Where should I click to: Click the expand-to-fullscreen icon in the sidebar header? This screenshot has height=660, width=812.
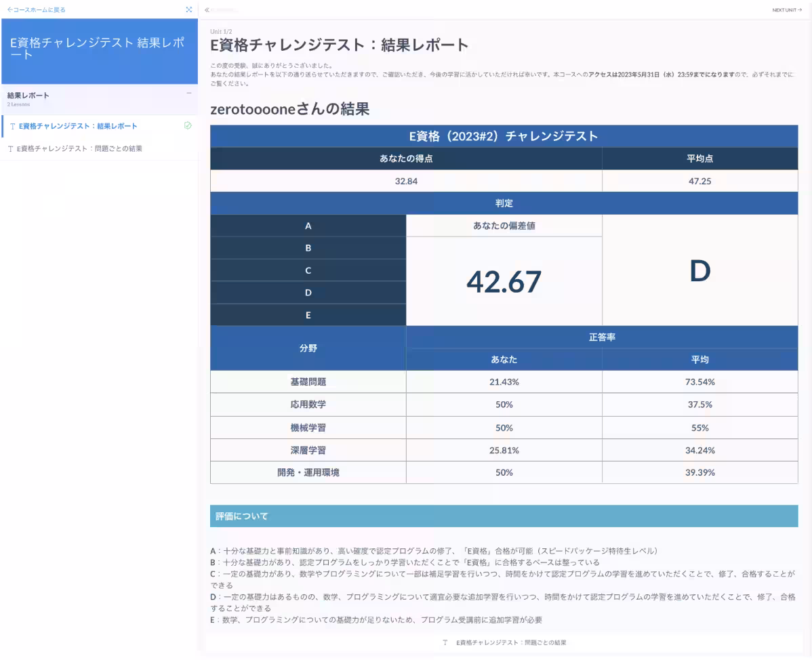[188, 9]
